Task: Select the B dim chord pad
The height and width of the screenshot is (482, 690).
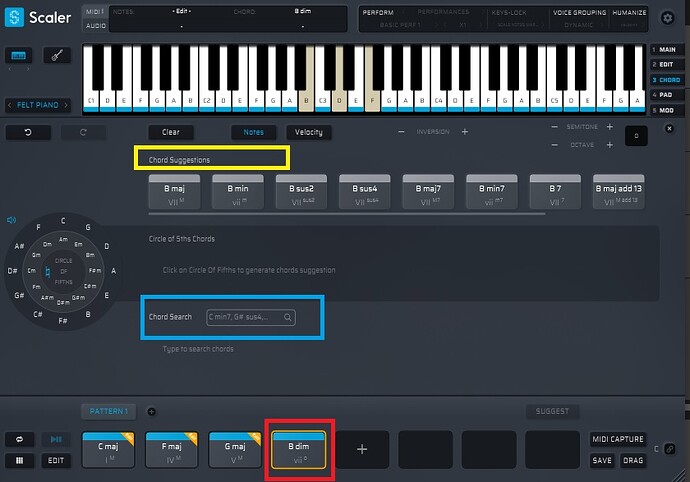Action: tap(299, 449)
